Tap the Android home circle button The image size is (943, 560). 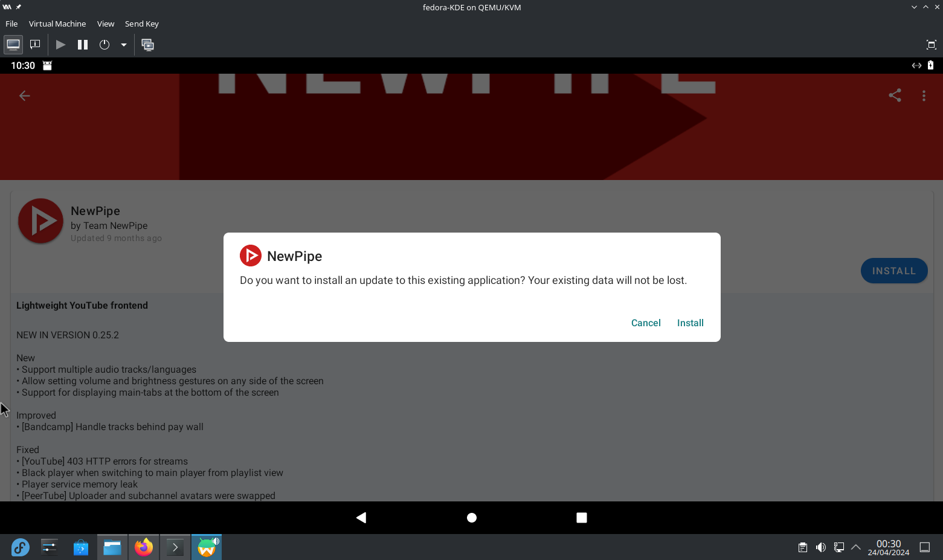point(472,518)
